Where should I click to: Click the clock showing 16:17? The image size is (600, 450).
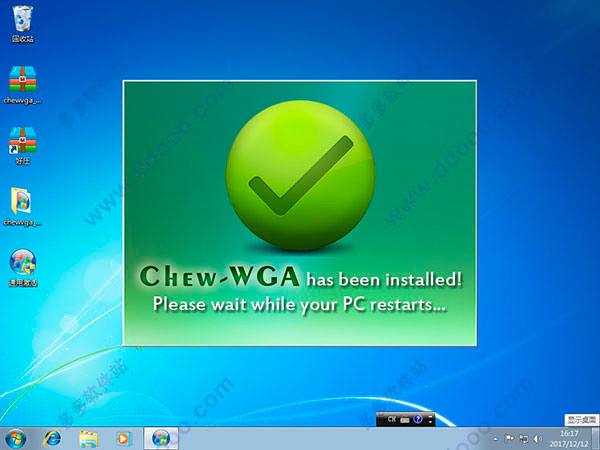click(569, 439)
